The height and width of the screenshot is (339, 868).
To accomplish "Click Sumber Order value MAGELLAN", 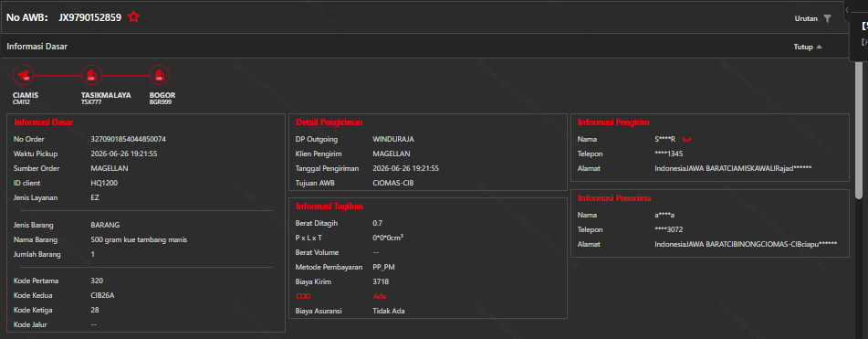I will coord(110,168).
